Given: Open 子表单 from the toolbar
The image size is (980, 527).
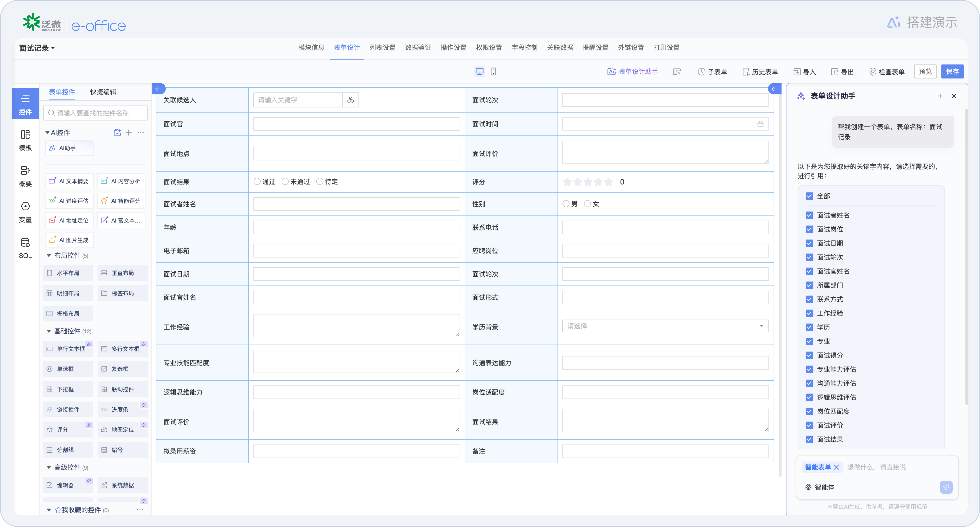Looking at the screenshot, I should pyautogui.click(x=712, y=72).
